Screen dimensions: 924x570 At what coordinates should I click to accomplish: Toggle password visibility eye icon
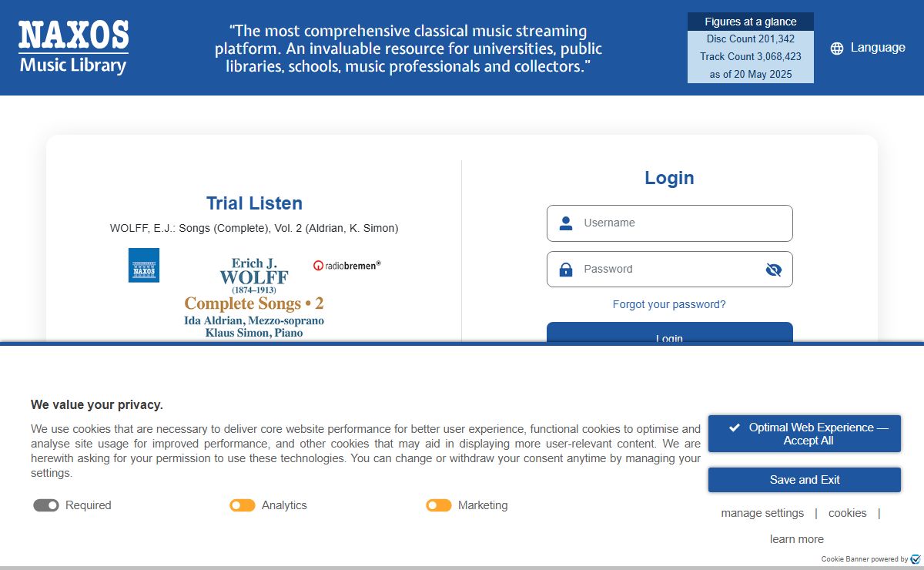coord(774,270)
